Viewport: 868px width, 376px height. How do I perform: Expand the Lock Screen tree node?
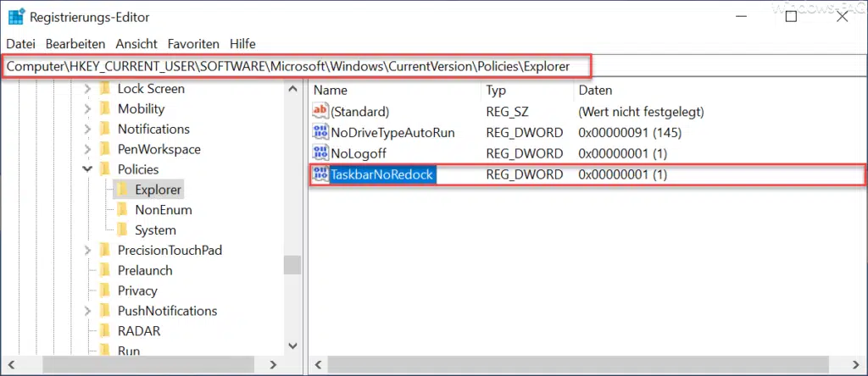[x=87, y=89]
